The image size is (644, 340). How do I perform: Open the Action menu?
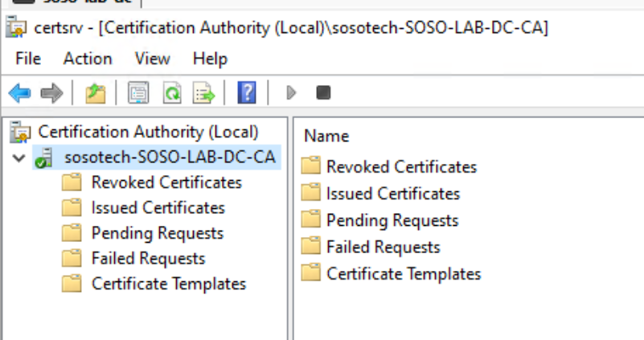[88, 59]
